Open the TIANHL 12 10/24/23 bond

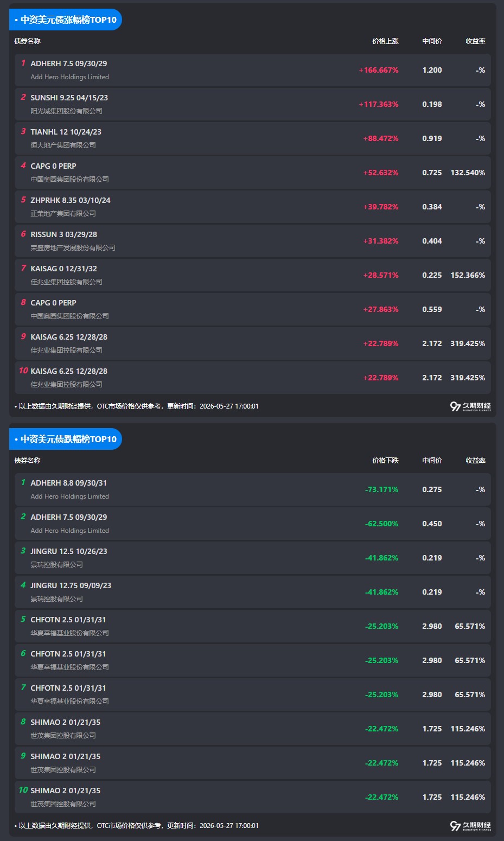(66, 132)
